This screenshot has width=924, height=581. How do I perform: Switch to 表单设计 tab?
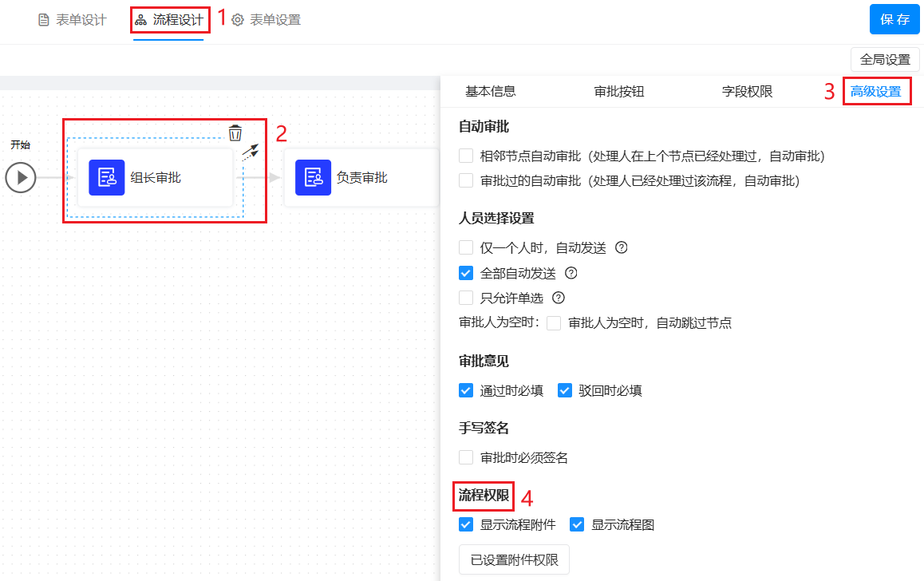[72, 20]
